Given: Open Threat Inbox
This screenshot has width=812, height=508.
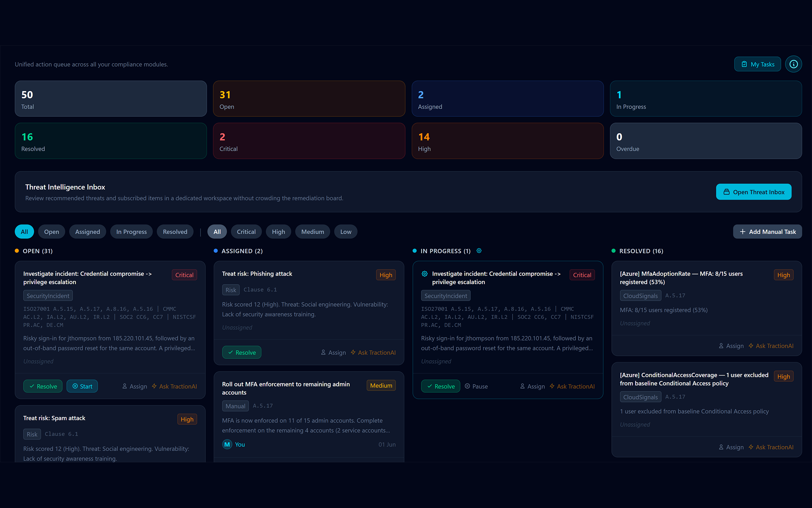Looking at the screenshot, I should (x=753, y=192).
